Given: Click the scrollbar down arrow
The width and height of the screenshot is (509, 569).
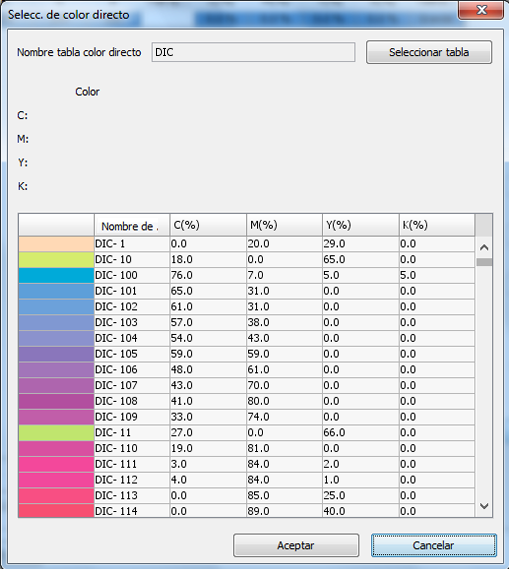Looking at the screenshot, I should click(484, 506).
